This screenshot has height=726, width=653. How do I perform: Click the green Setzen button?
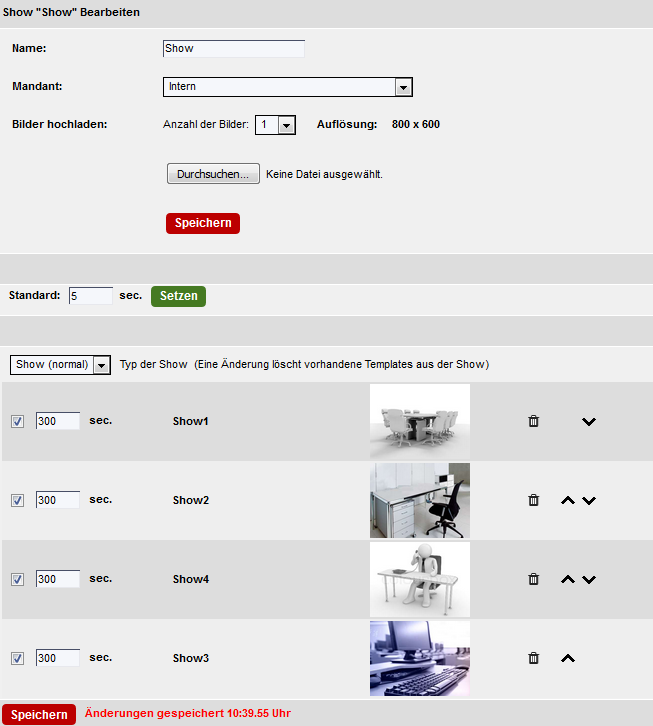pyautogui.click(x=178, y=296)
